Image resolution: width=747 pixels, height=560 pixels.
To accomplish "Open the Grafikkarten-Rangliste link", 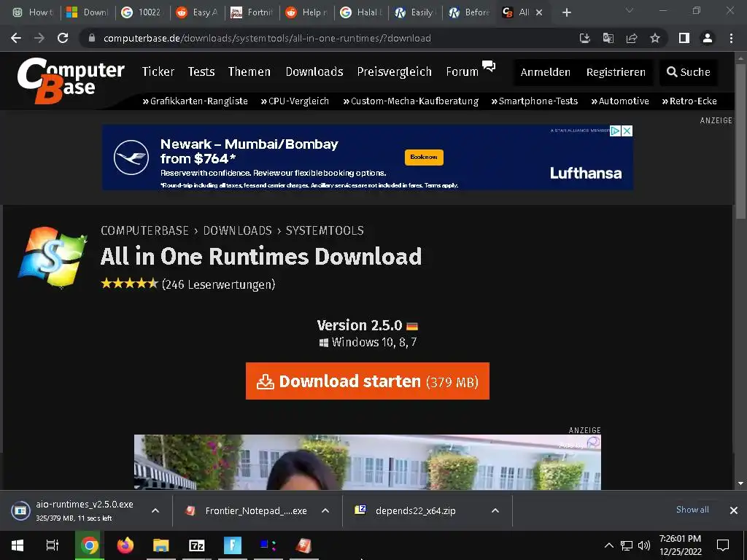I will tap(196, 101).
